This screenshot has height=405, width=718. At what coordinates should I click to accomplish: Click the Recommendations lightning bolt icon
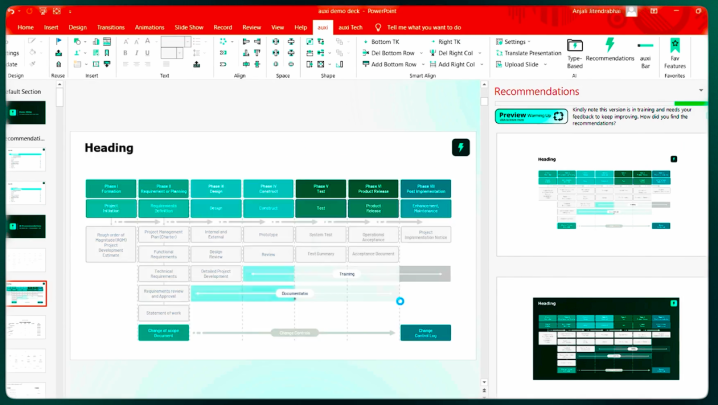609,46
